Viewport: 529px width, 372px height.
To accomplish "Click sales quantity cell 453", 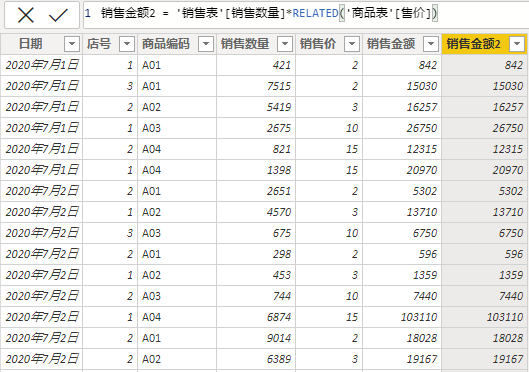I will 256,275.
